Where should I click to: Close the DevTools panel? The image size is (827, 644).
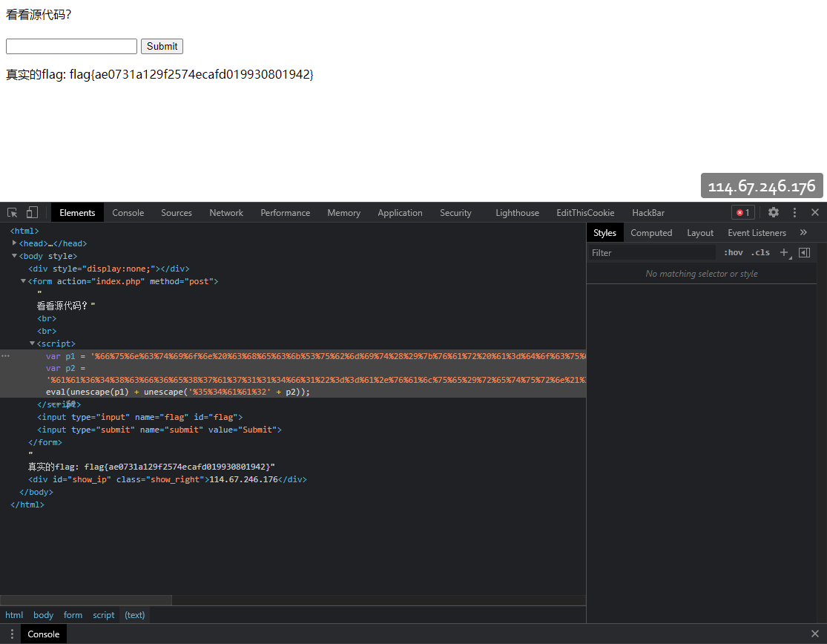pyautogui.click(x=815, y=212)
